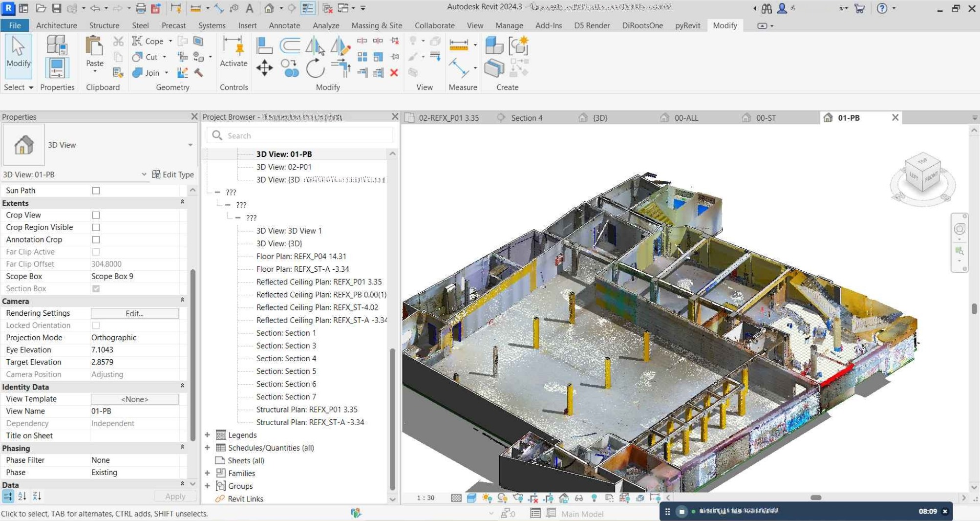The height and width of the screenshot is (521, 980).
Task: Click the 1 : 30 view scale
Action: (x=425, y=498)
